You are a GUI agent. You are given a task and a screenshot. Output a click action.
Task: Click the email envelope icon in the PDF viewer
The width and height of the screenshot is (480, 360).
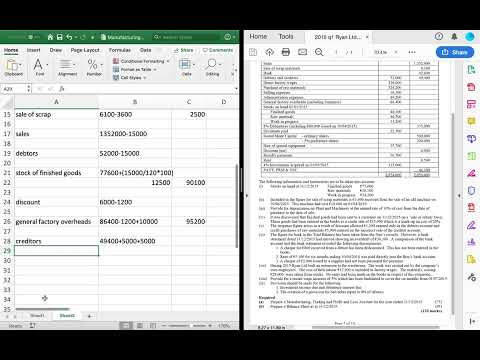[302, 52]
